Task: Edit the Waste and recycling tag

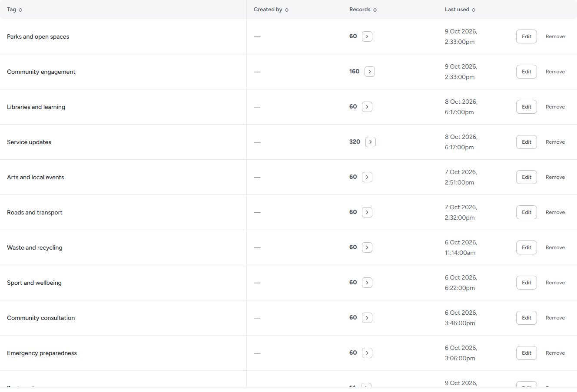Action: pos(527,247)
